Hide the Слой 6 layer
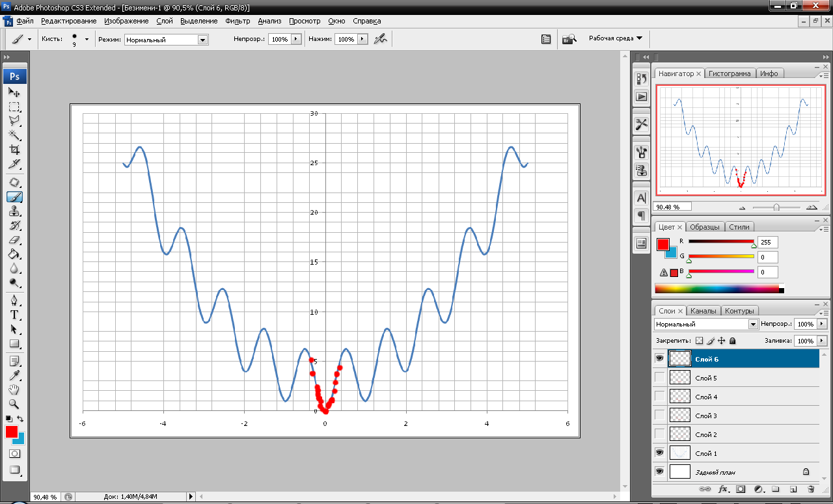Viewport: 833px width, 504px height. click(x=660, y=358)
